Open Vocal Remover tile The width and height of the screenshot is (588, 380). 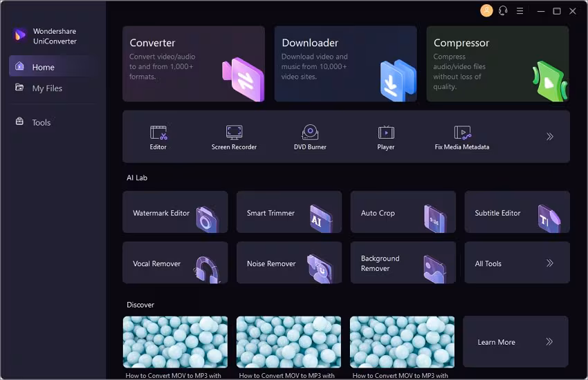point(175,263)
